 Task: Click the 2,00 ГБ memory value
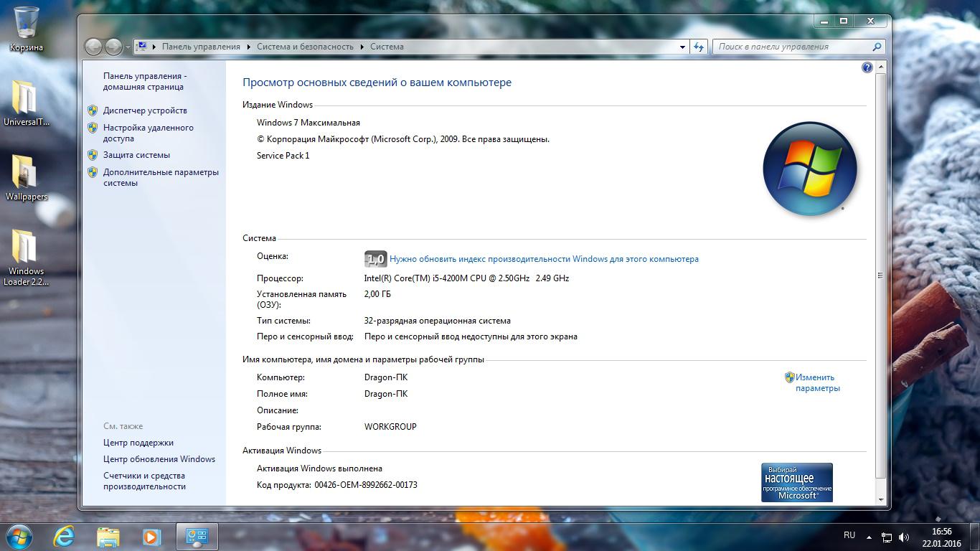click(377, 294)
